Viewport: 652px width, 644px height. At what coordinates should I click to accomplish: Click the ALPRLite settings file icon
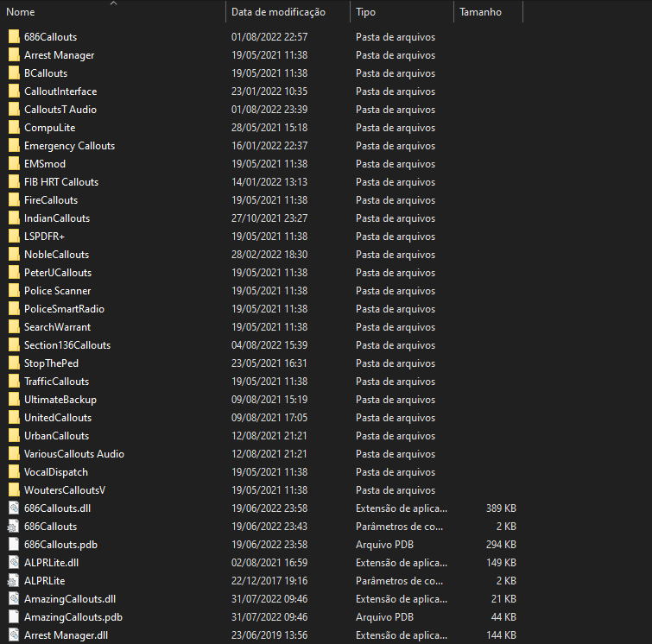[13, 581]
